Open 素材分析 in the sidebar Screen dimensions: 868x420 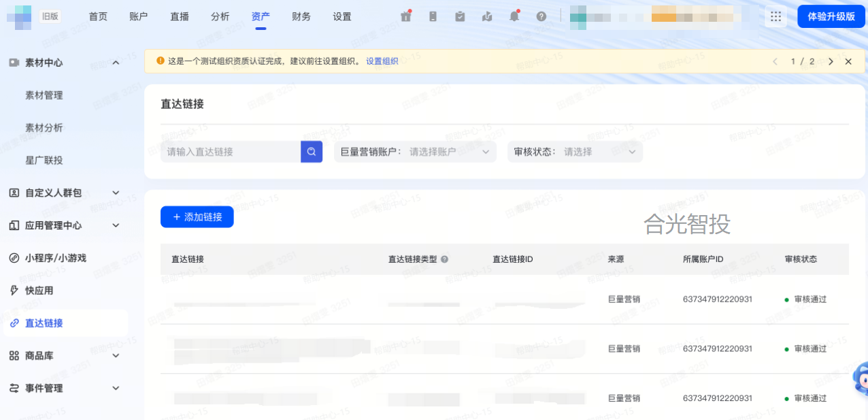[44, 128]
